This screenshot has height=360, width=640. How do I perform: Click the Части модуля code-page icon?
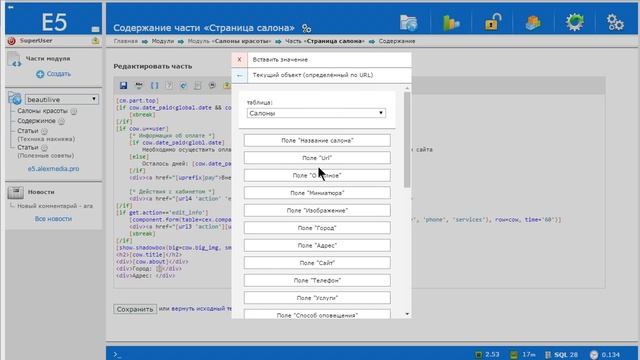(15, 60)
